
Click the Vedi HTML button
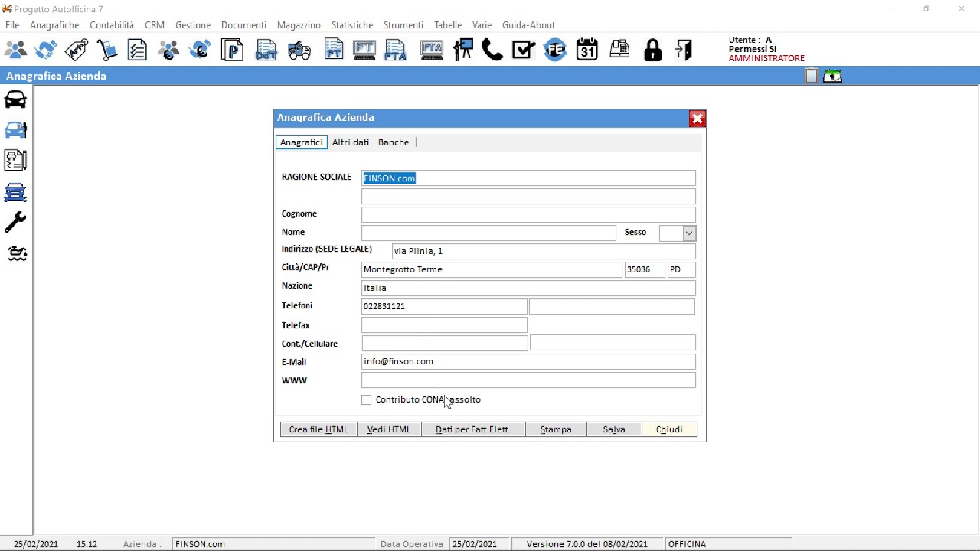coord(389,429)
